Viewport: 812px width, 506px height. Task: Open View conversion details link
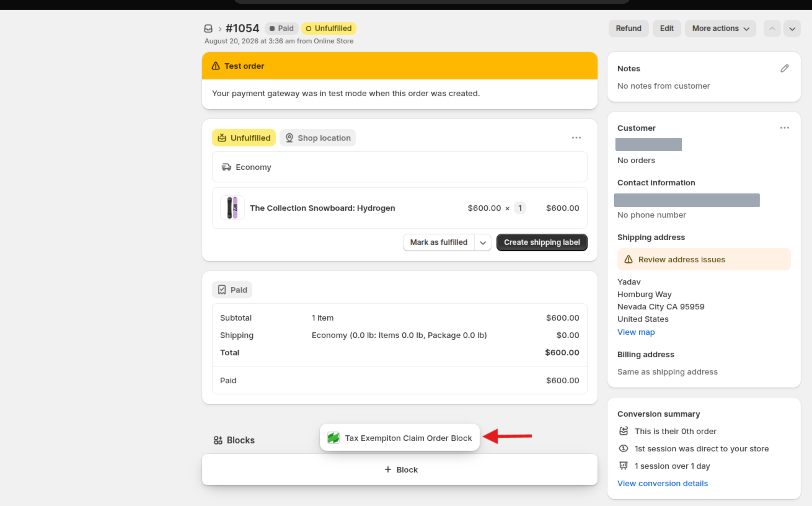point(662,483)
